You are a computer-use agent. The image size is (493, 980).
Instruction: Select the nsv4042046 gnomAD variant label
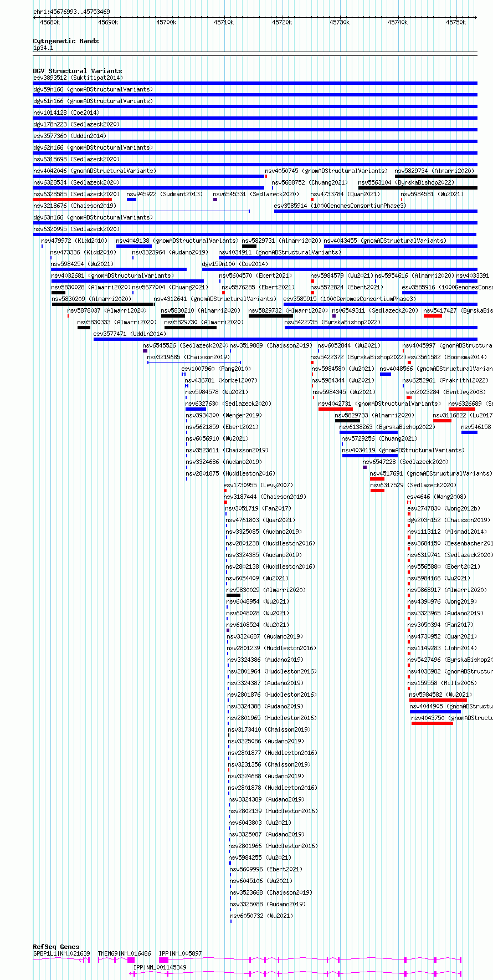[95, 171]
